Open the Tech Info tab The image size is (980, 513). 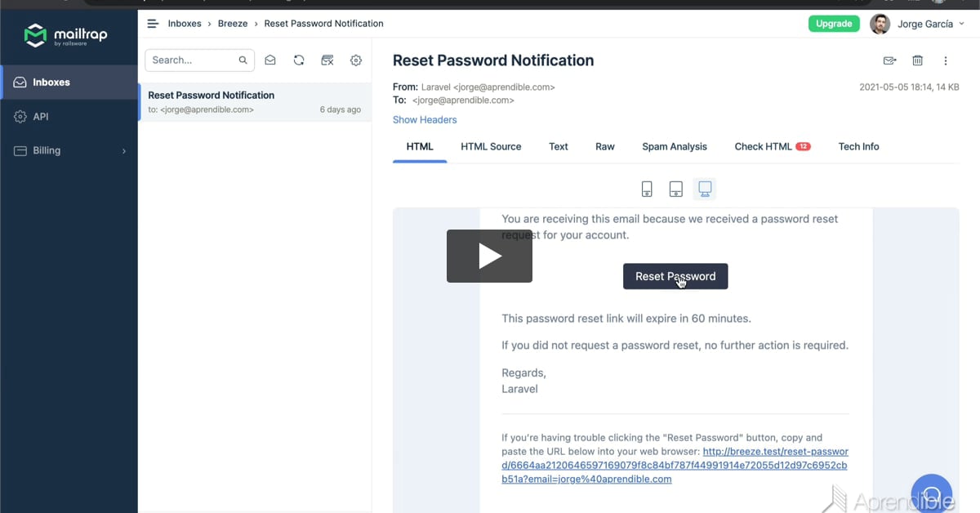[x=859, y=147]
